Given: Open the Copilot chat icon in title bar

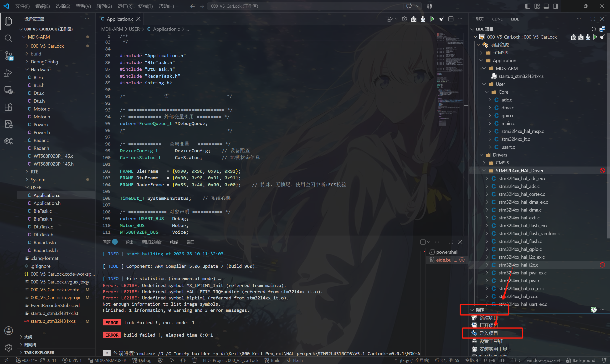Looking at the screenshot, I should (x=409, y=6).
